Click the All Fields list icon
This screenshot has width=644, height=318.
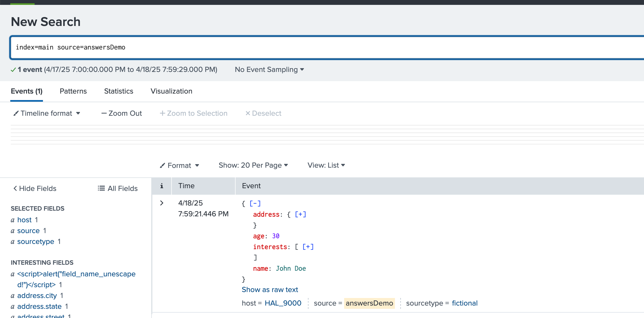[x=101, y=188]
